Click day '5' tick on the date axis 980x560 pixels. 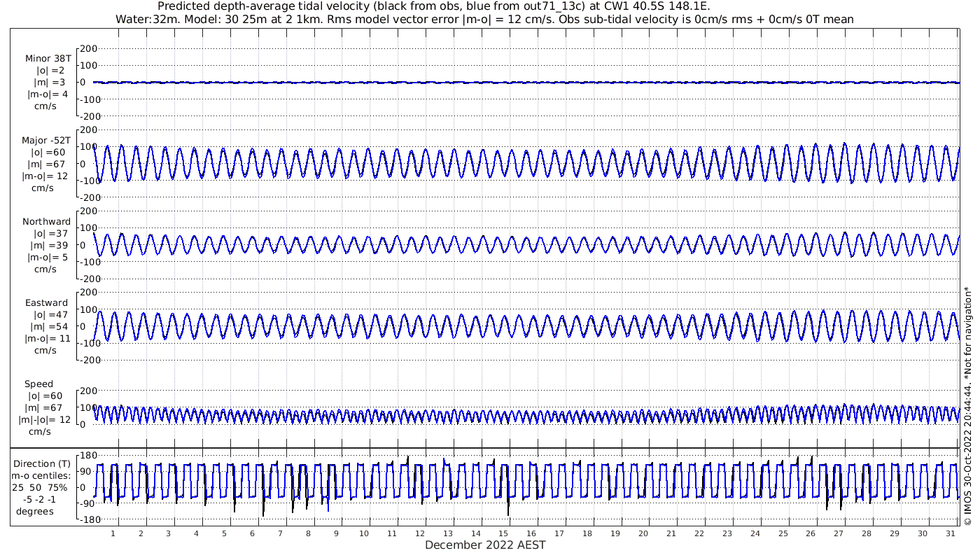click(224, 533)
